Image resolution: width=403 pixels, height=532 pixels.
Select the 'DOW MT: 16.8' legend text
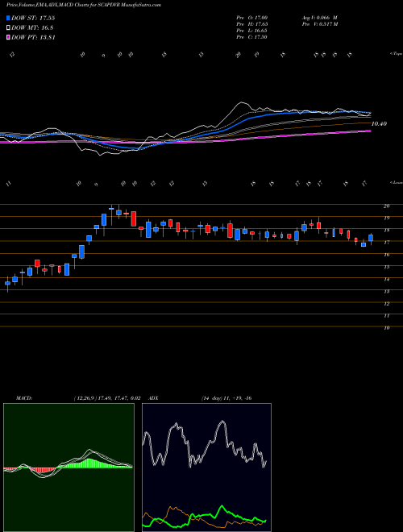click(x=32, y=28)
